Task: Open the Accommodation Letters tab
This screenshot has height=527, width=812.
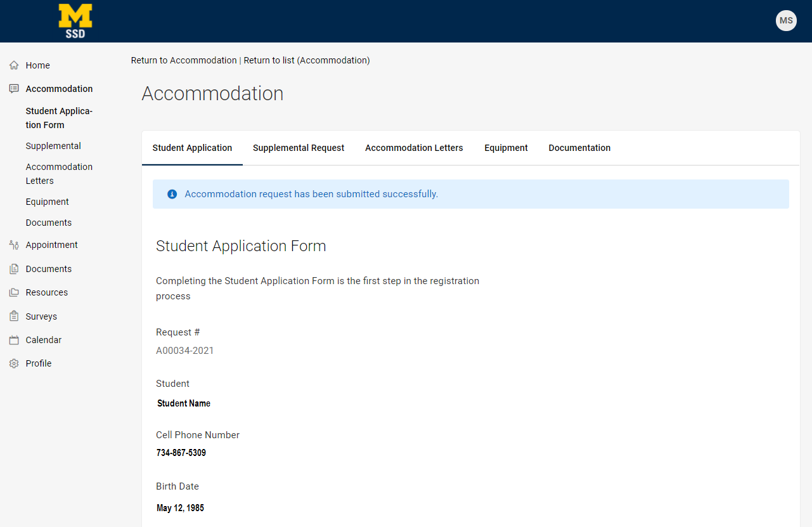Action: (x=414, y=148)
